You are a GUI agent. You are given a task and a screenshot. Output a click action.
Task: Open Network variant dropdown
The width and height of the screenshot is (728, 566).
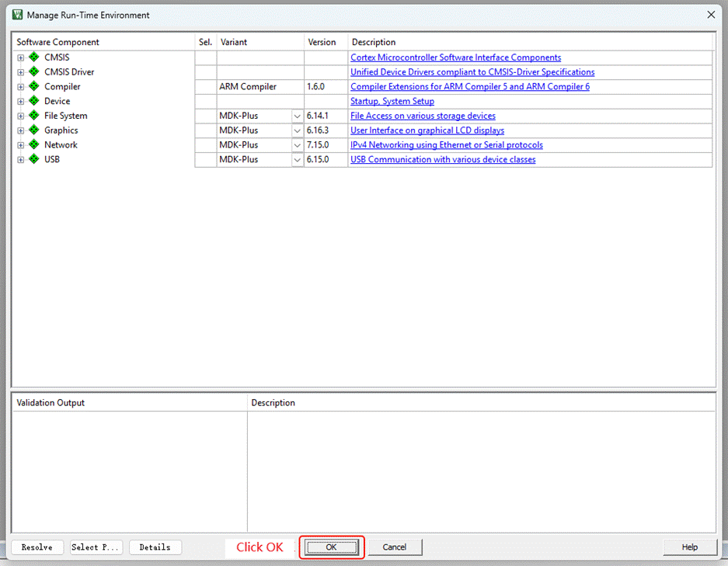[297, 145]
